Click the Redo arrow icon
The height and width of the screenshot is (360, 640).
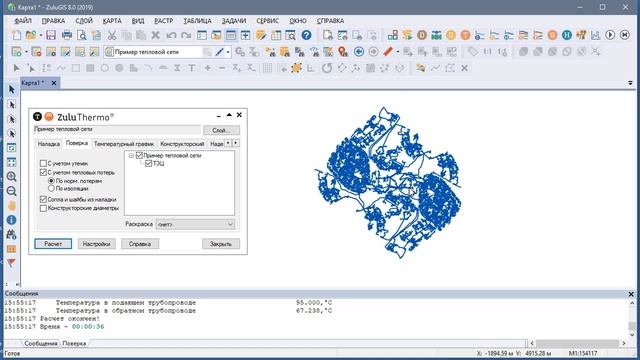coord(186,36)
